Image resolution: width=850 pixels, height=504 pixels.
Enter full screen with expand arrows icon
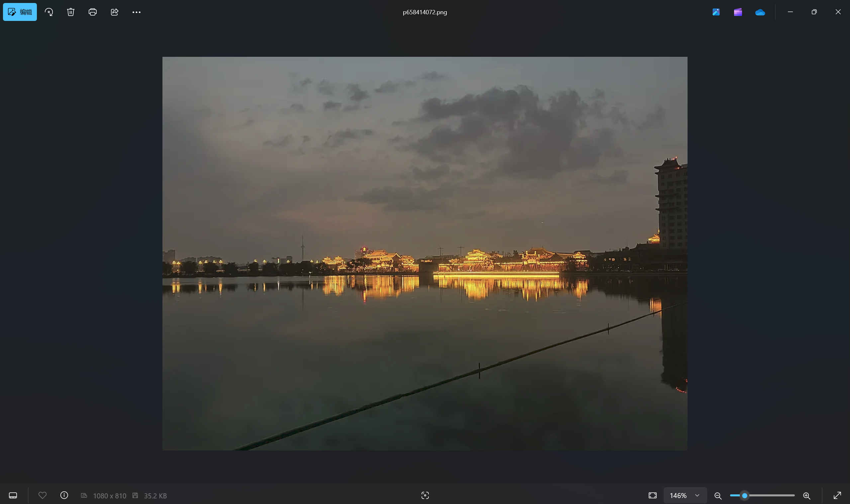[837, 495]
